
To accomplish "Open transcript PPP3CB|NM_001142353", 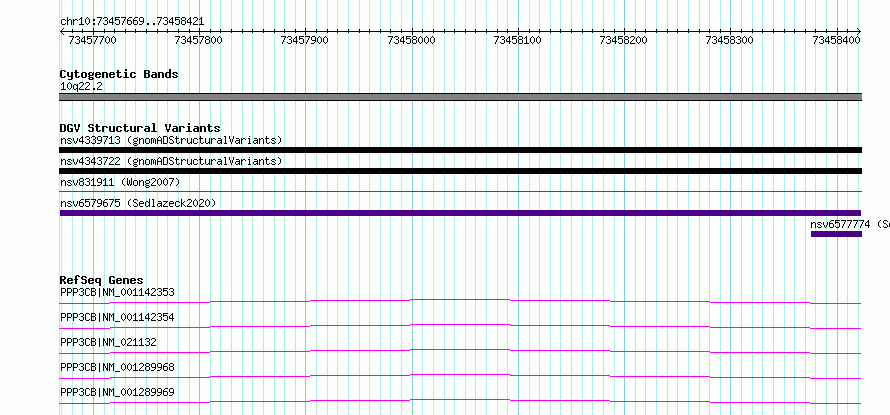I will [x=117, y=292].
